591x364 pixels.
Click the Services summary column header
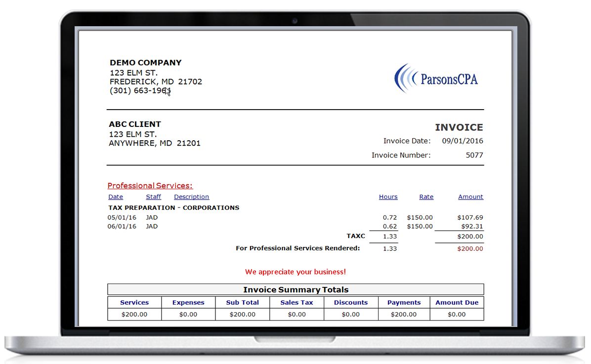(134, 303)
